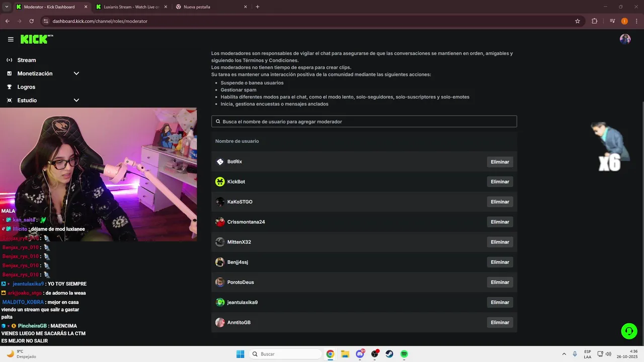Open Discord from the taskbar
Image resolution: width=644 pixels, height=362 pixels.
tap(360, 354)
